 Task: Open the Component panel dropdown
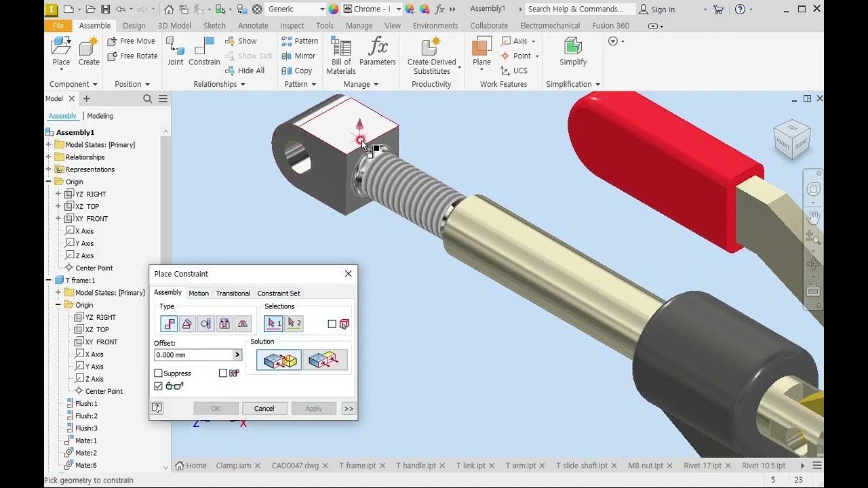coord(73,84)
